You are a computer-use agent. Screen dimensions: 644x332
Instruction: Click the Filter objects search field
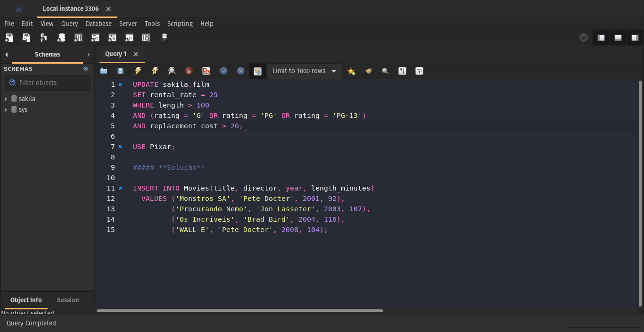click(x=47, y=83)
